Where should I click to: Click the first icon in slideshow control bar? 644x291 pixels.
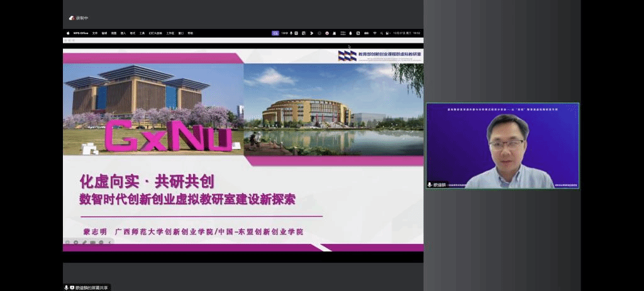(x=67, y=242)
